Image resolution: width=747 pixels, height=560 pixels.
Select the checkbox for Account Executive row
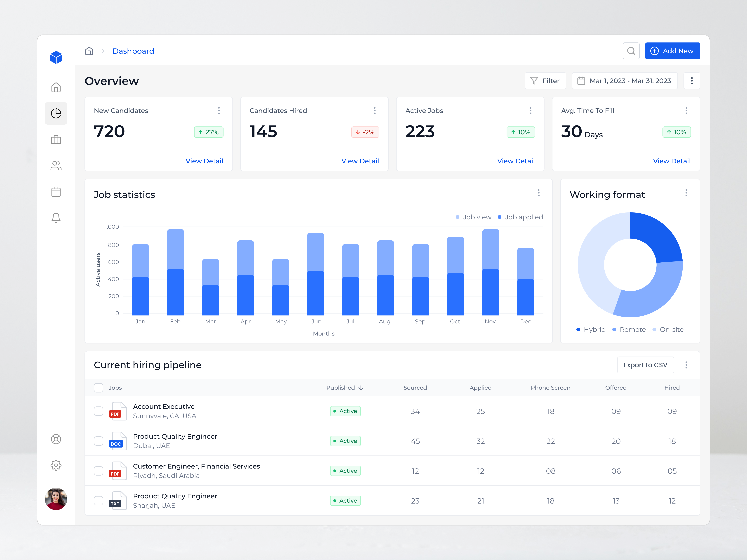pos(99,411)
